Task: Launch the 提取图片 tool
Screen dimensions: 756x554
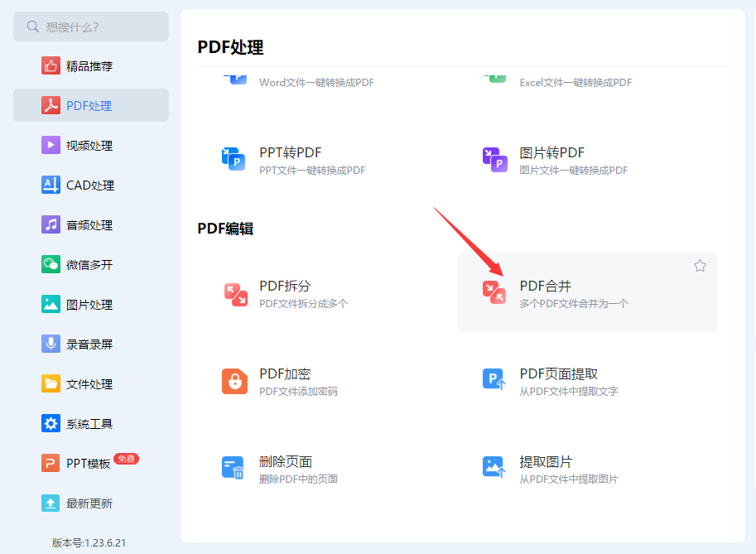Action: point(546,461)
